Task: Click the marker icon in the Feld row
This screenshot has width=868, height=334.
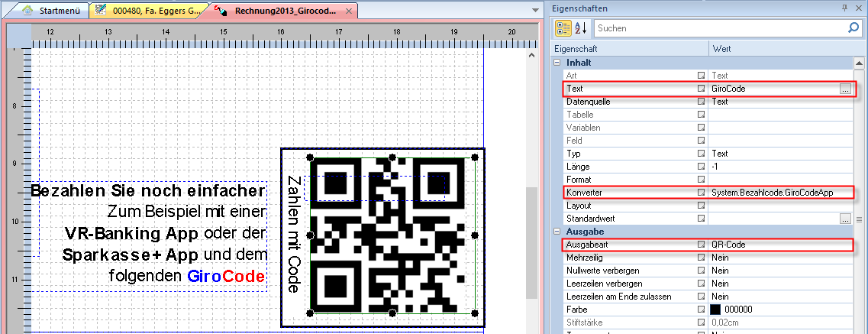Action: (x=702, y=141)
